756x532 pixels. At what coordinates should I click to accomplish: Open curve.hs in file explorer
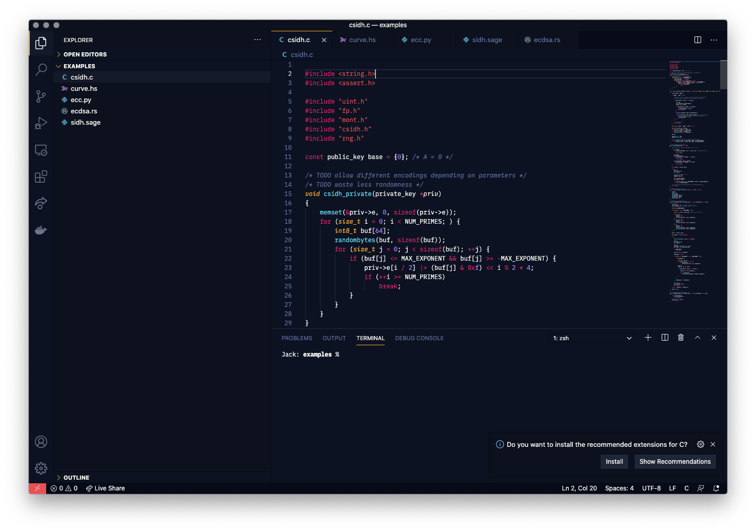pyautogui.click(x=162, y=89)
